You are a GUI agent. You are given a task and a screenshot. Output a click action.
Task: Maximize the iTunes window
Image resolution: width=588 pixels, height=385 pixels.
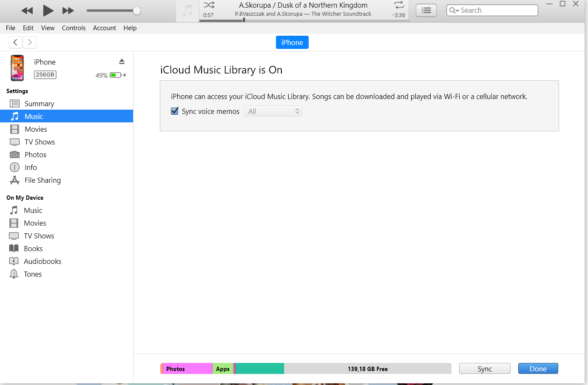[562, 4]
